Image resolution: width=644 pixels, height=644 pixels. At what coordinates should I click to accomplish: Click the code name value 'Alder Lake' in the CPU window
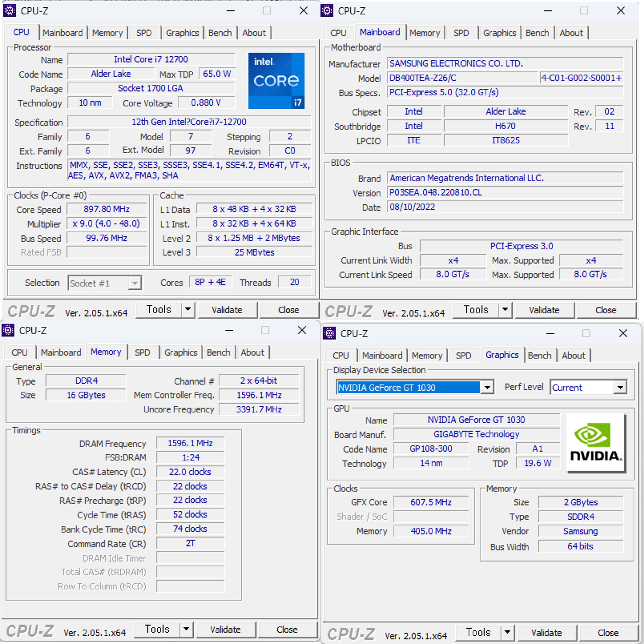coord(111,74)
